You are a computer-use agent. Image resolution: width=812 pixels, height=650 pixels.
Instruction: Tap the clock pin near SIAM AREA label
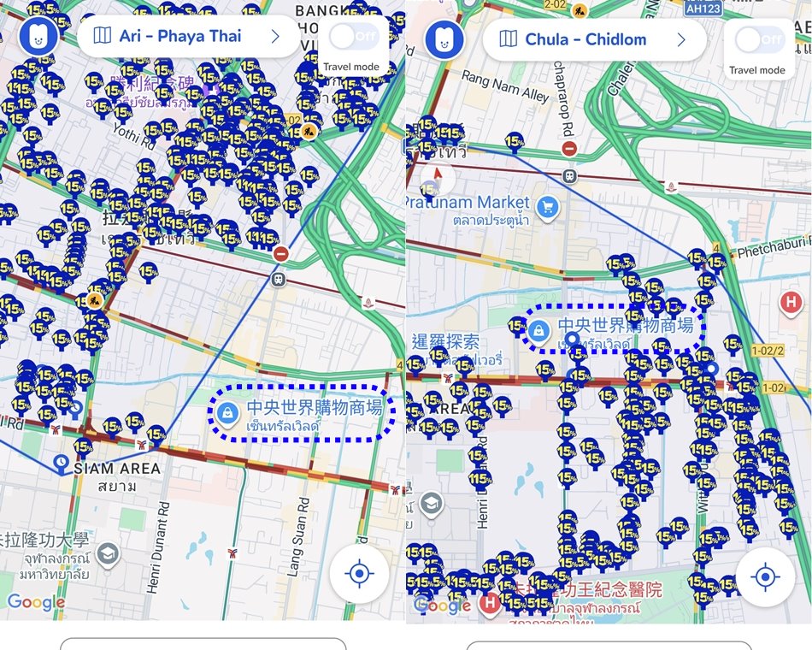pos(61,464)
